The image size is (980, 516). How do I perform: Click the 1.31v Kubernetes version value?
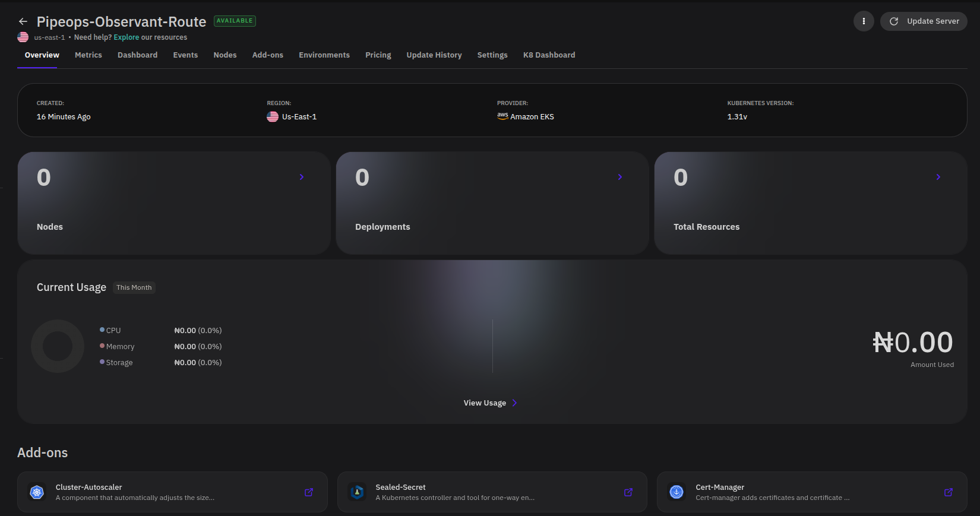(737, 117)
